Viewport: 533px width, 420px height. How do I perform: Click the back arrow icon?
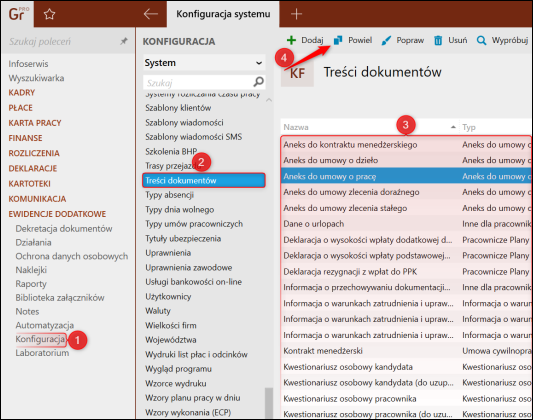151,14
